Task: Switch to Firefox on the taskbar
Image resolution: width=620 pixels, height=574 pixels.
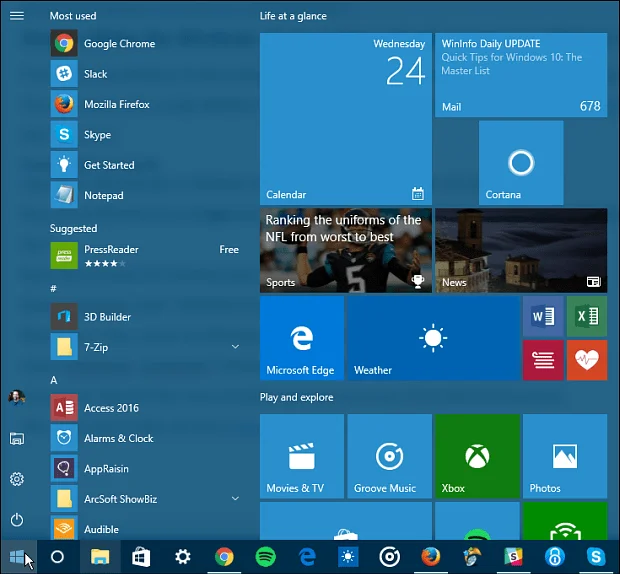Action: (431, 557)
